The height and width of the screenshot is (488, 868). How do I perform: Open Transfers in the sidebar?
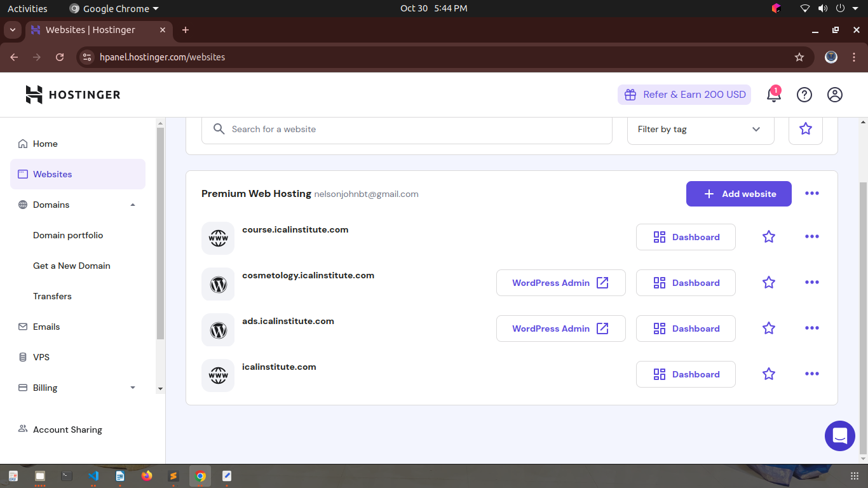coord(52,296)
